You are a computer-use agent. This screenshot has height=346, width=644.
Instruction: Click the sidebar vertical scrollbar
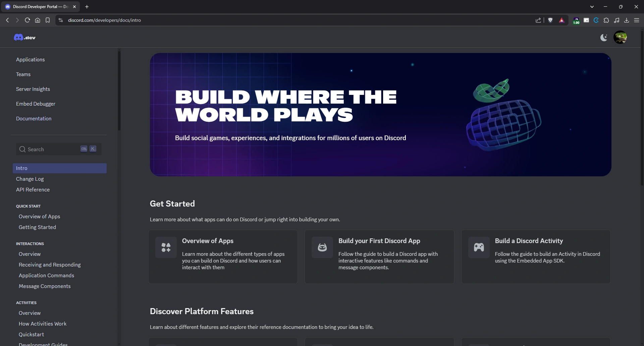(x=119, y=91)
